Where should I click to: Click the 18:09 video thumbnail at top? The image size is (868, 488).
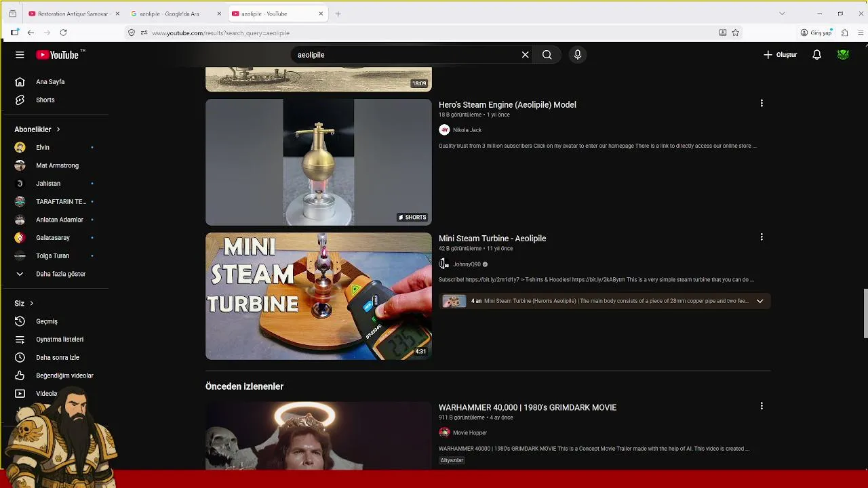pos(319,79)
